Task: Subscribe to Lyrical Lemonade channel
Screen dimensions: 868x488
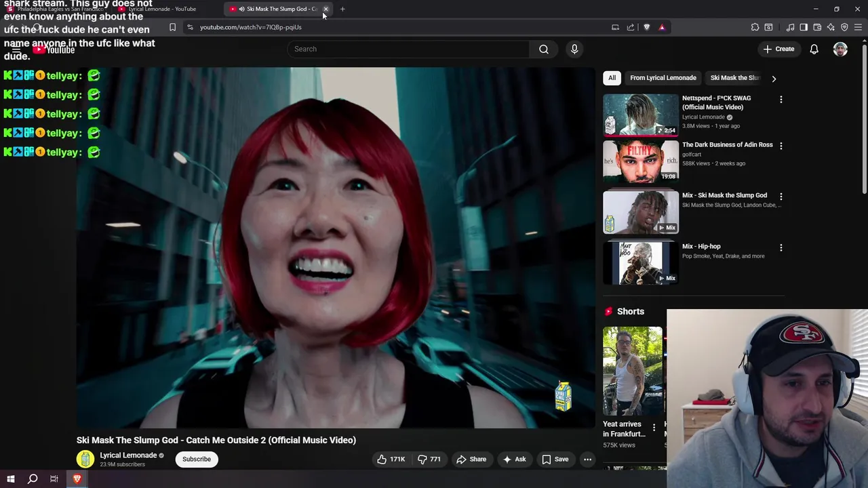Action: click(x=196, y=460)
